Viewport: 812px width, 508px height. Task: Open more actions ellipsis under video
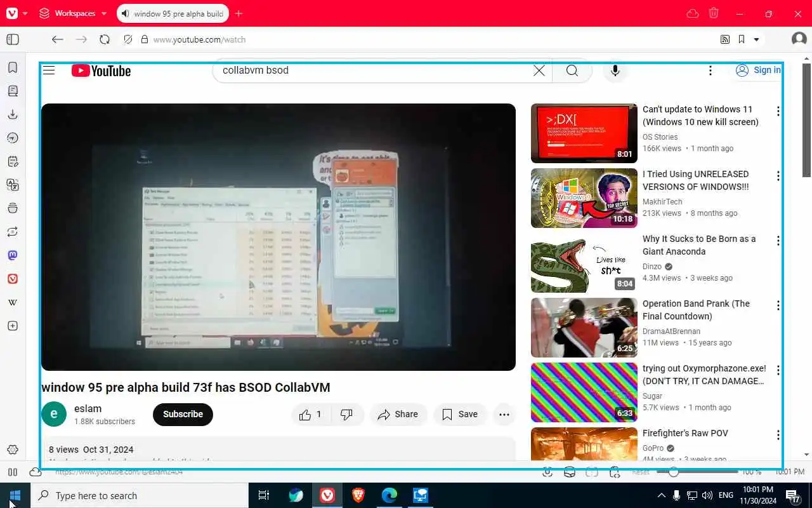[x=504, y=414]
